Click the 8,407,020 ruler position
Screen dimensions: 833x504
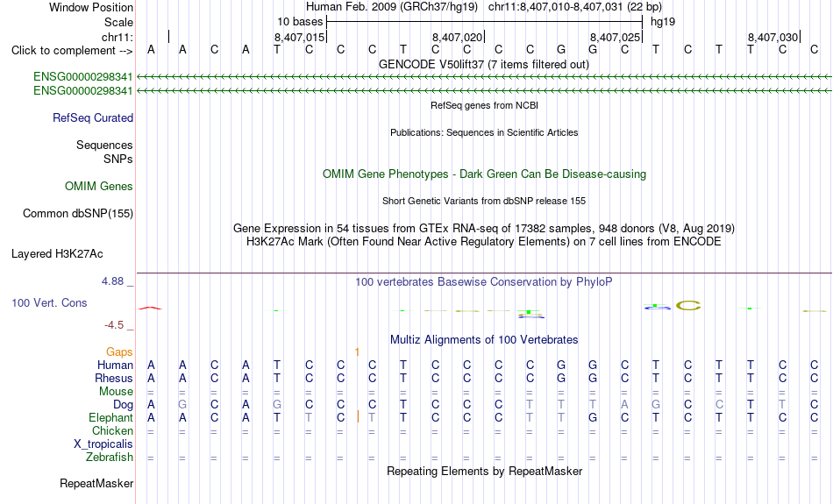457,37
